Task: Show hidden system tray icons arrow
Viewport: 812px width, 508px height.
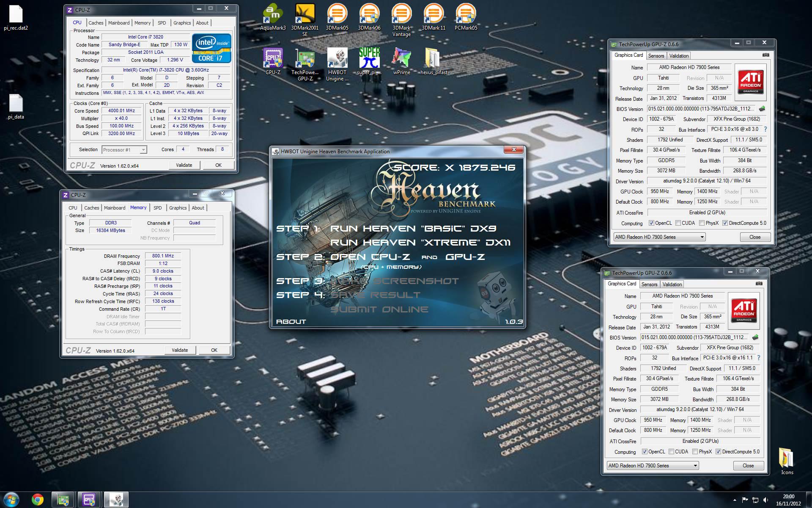Action: pyautogui.click(x=734, y=500)
